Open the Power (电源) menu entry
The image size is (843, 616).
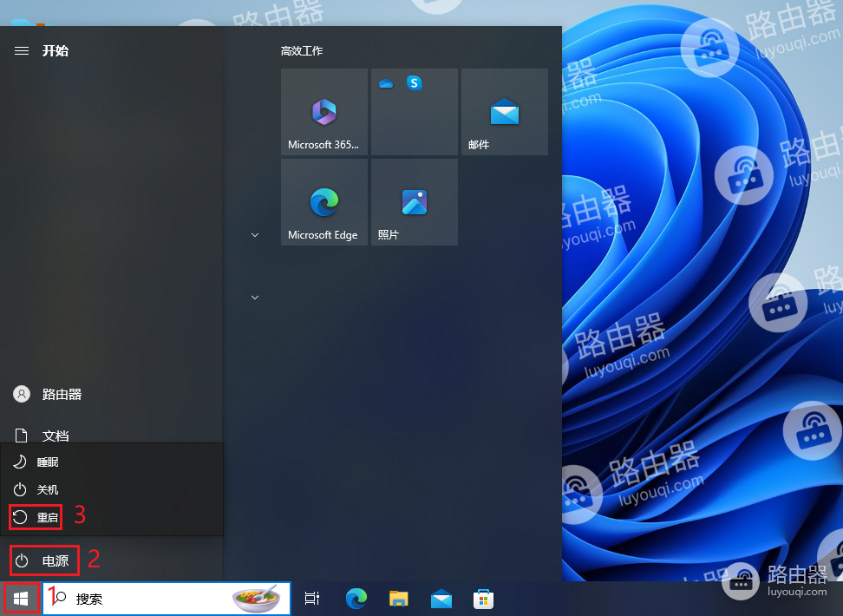tap(44, 560)
